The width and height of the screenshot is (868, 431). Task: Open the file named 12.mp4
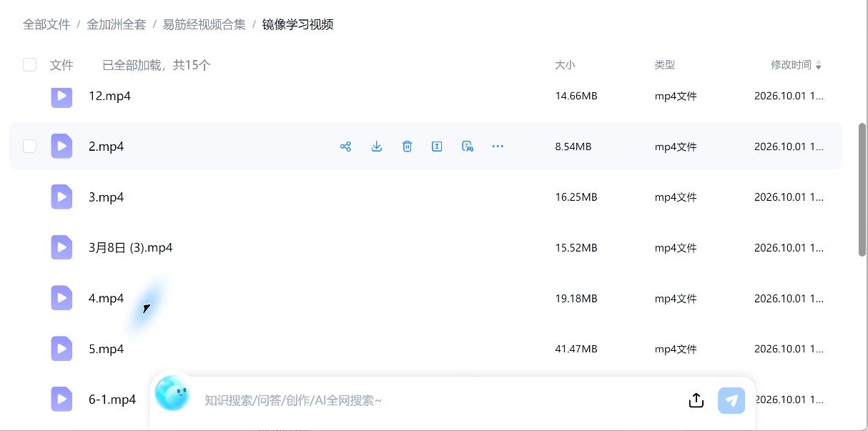click(109, 96)
